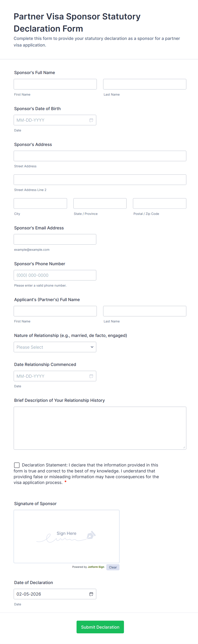Click the Sponsor's Email Address field
The width and height of the screenshot is (198, 644).
coord(55,239)
